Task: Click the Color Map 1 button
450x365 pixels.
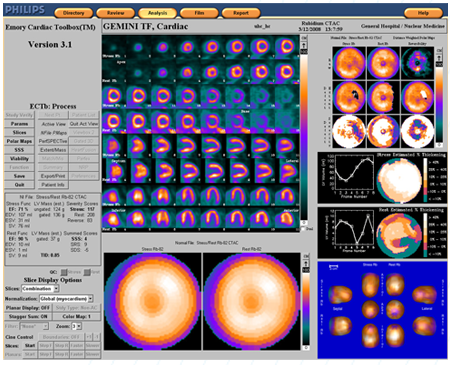Action: pos(76,316)
